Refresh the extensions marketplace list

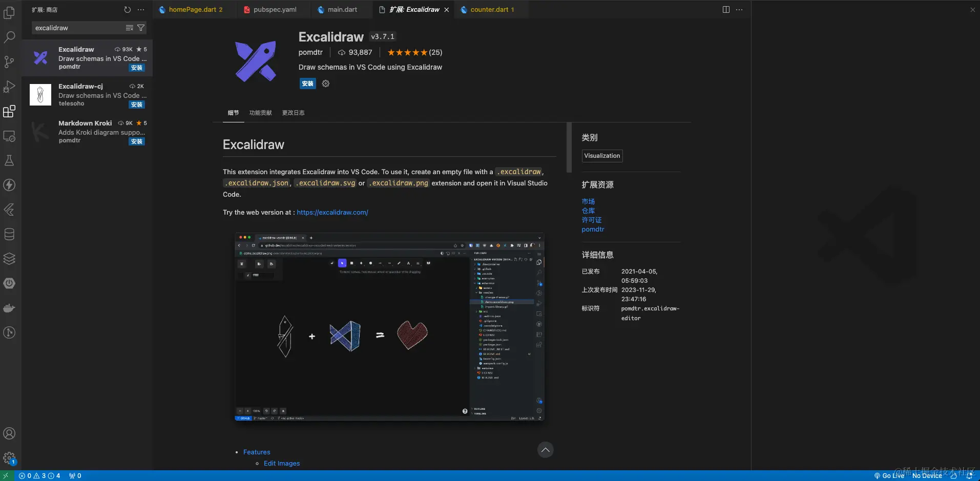pos(127,10)
